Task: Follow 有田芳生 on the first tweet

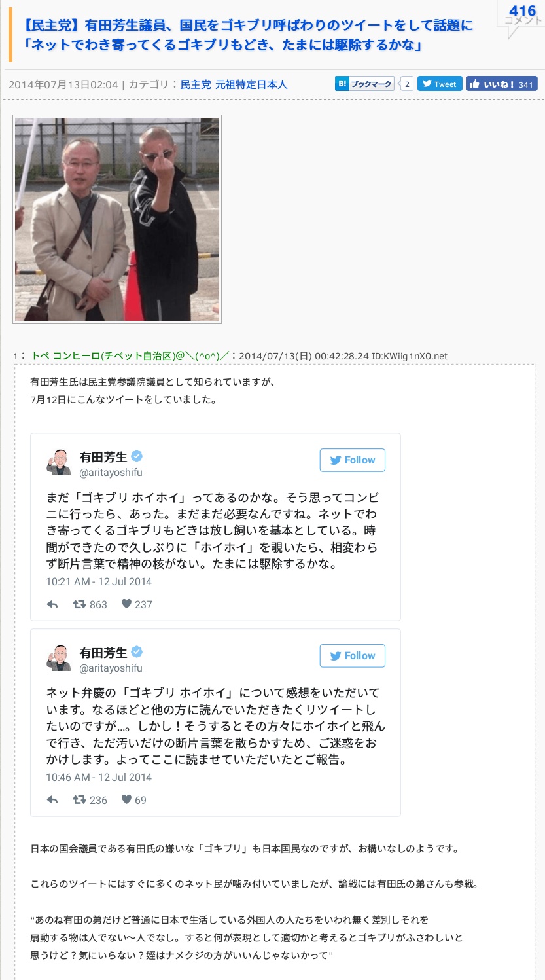Action: pos(353,460)
